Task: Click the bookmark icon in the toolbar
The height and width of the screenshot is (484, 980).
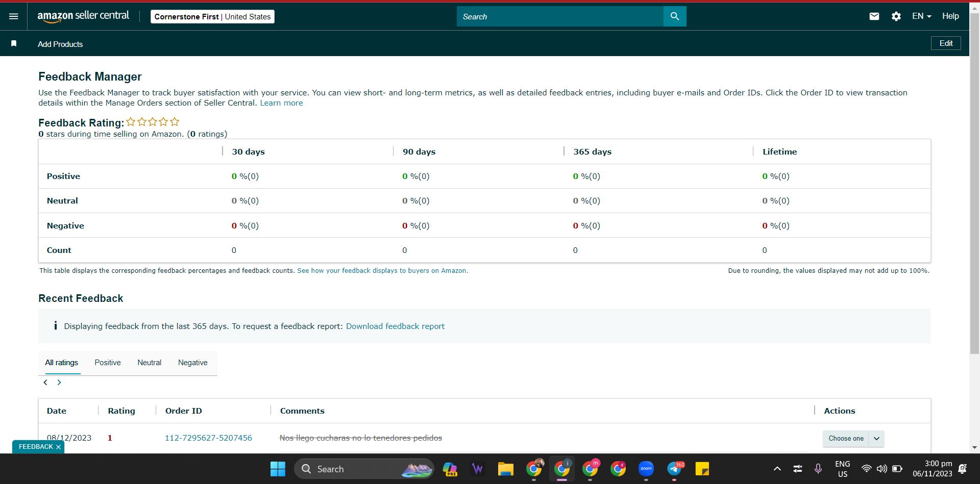Action: point(14,44)
